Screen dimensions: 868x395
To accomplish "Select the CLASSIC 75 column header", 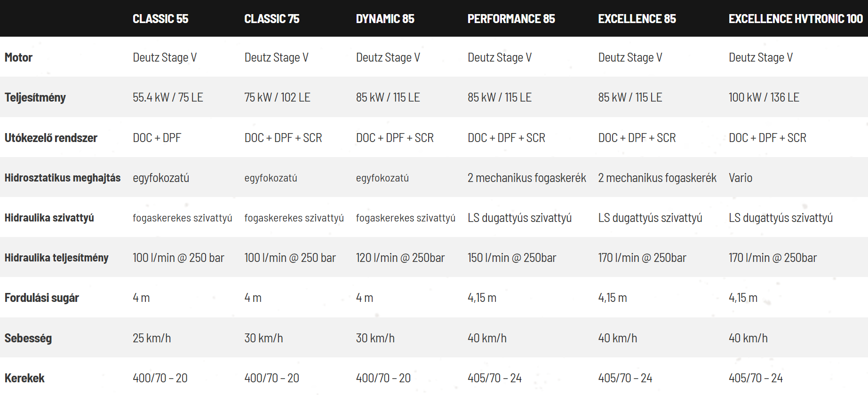I will point(272,19).
